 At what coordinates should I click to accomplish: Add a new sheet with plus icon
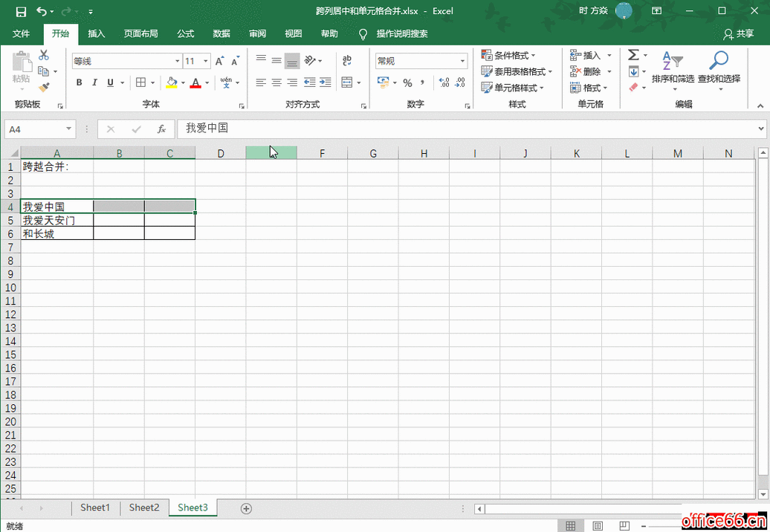247,508
